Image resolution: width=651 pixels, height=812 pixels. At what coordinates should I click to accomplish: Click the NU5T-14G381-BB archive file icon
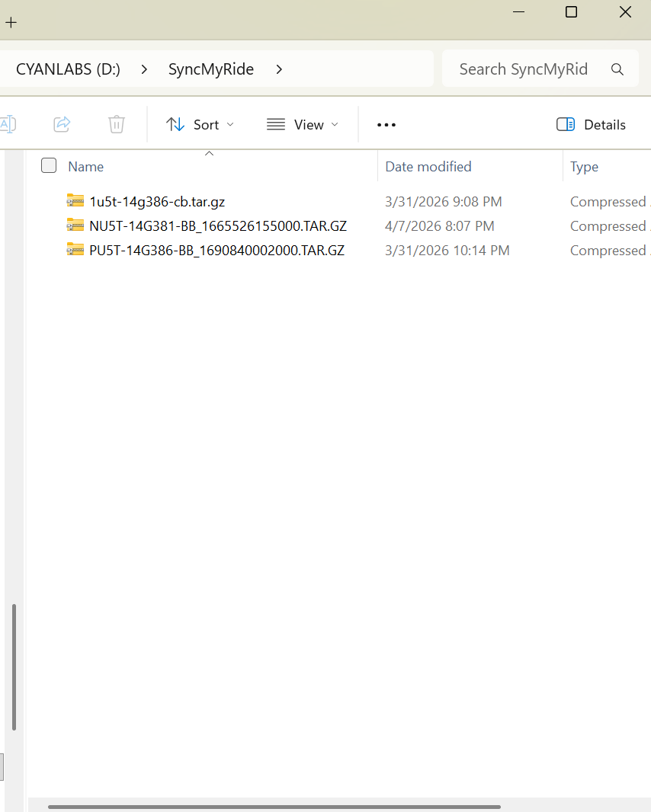pyautogui.click(x=75, y=225)
